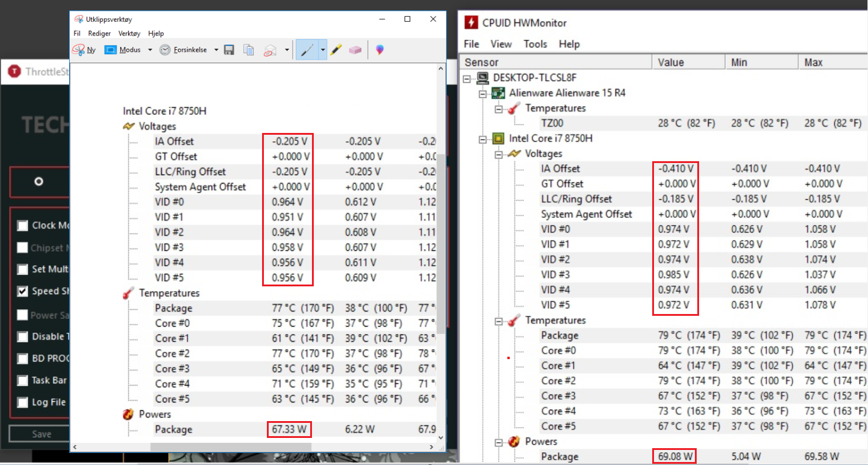Click the thermometer icon beside CPU Temperatures in HWMonitor
Viewport: 868px width, 465px height.
click(x=514, y=321)
